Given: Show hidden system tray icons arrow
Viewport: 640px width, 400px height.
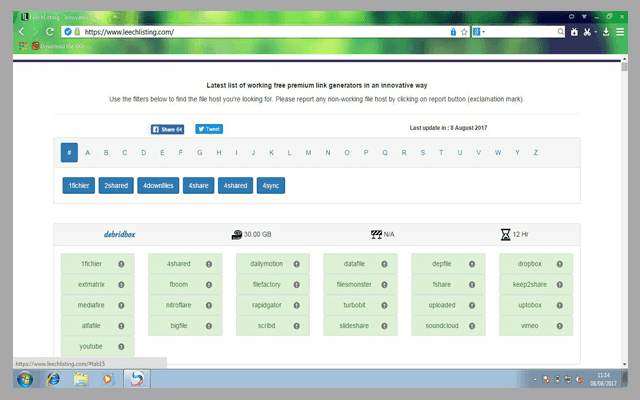Looking at the screenshot, I should (x=535, y=380).
